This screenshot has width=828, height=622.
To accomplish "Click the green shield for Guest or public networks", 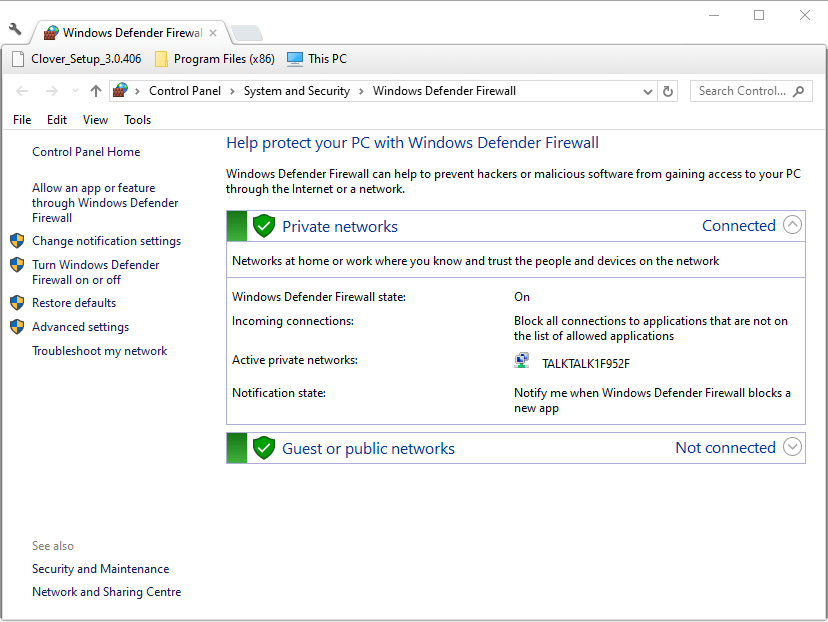I will [264, 447].
